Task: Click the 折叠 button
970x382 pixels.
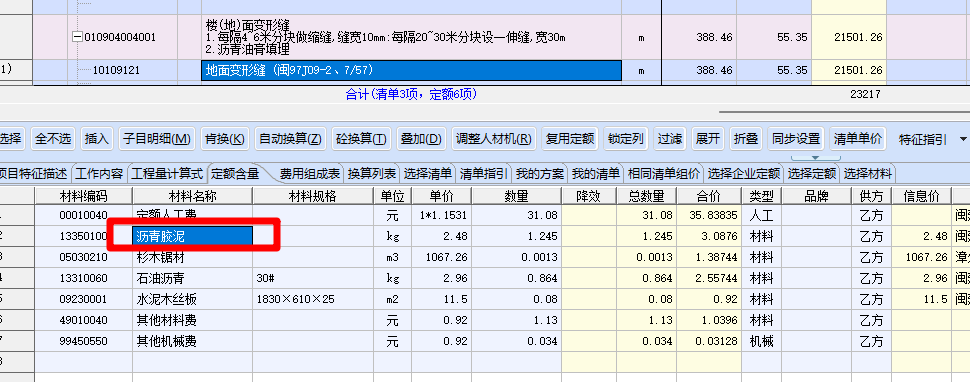Action: point(746,139)
